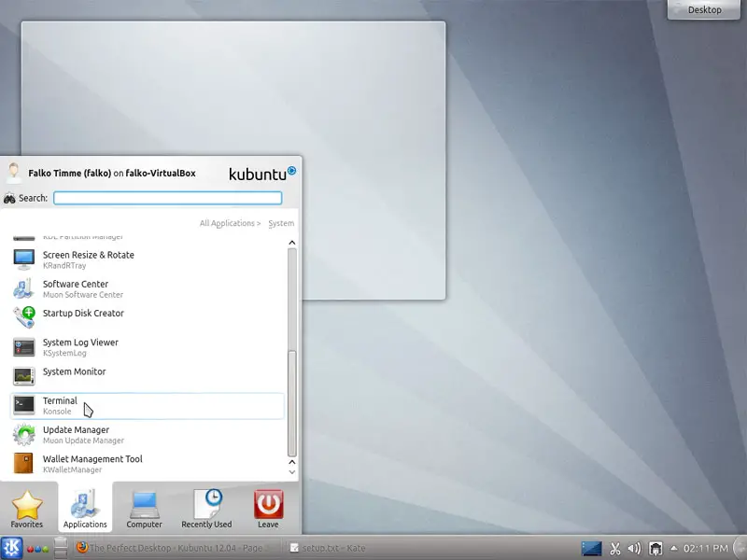Open Wallet Management Tool icon

point(23,464)
